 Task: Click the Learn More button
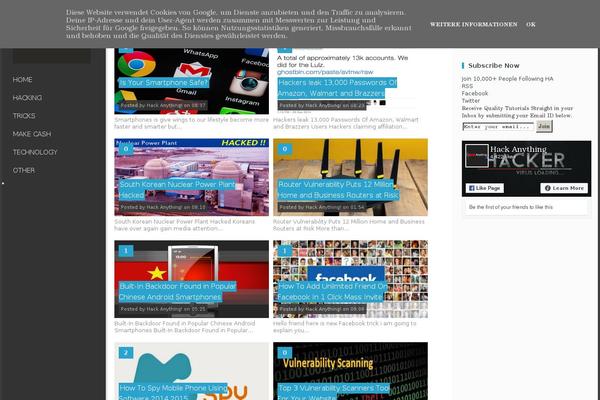point(564,188)
